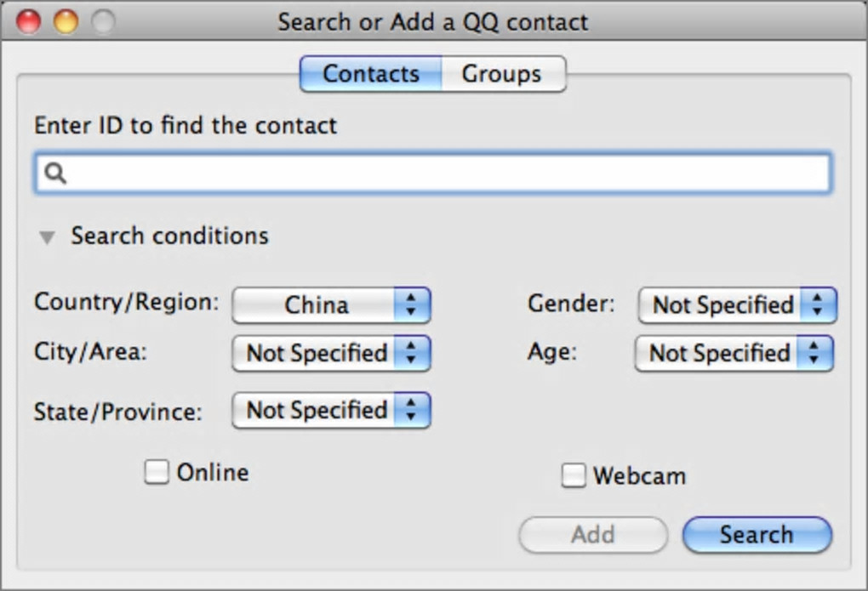The height and width of the screenshot is (591, 868).
Task: Enable the Webcam checkbox
Action: point(574,475)
